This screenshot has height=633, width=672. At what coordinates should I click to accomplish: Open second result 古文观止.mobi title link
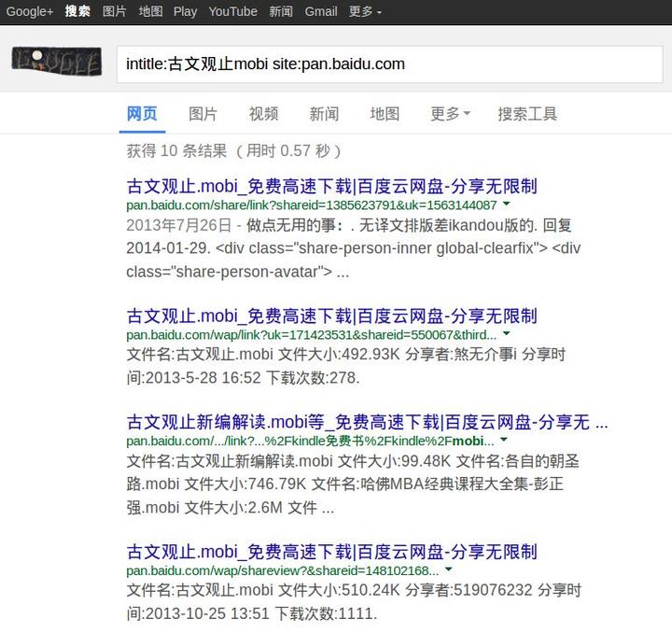(x=331, y=316)
